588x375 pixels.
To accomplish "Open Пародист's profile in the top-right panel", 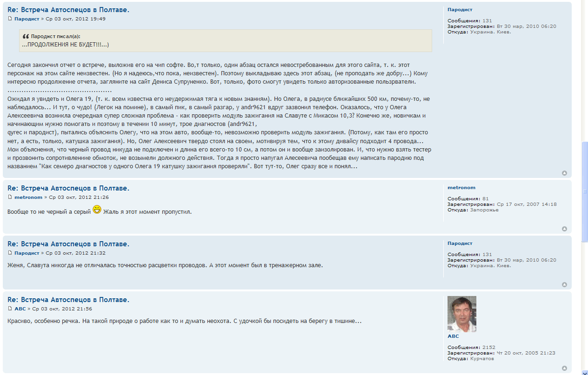I will (x=460, y=9).
